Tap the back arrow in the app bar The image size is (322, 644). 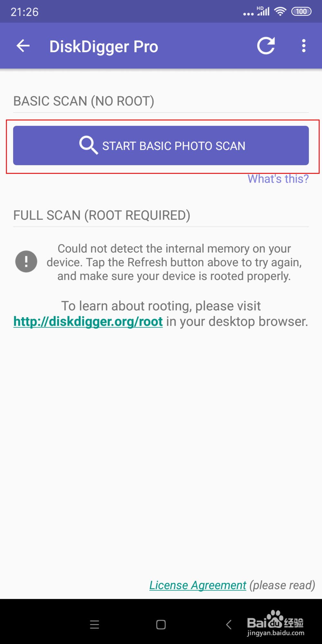pos(23,46)
